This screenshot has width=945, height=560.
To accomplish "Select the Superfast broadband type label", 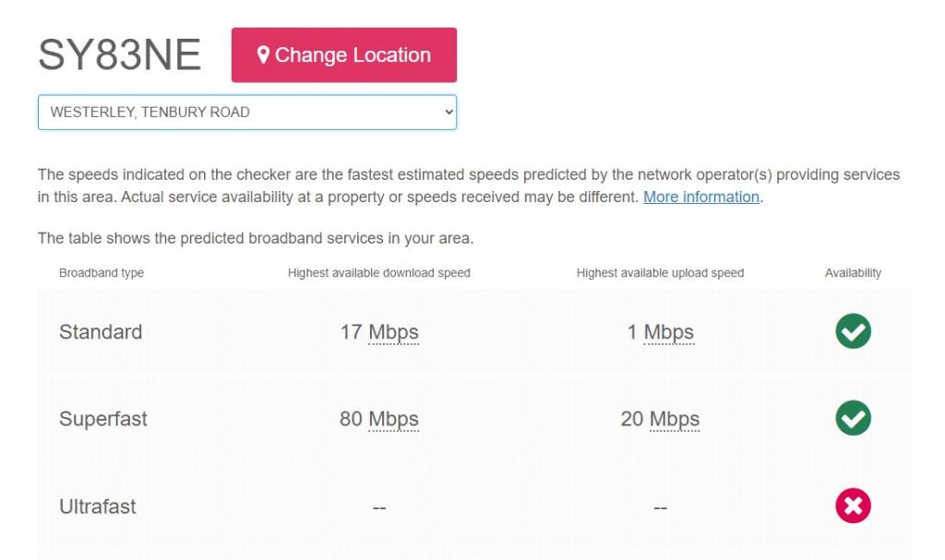I will pyautogui.click(x=103, y=419).
